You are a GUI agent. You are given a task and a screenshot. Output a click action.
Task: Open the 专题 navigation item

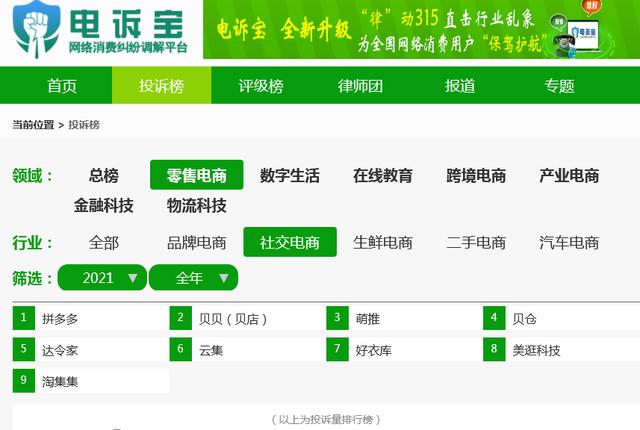[560, 86]
